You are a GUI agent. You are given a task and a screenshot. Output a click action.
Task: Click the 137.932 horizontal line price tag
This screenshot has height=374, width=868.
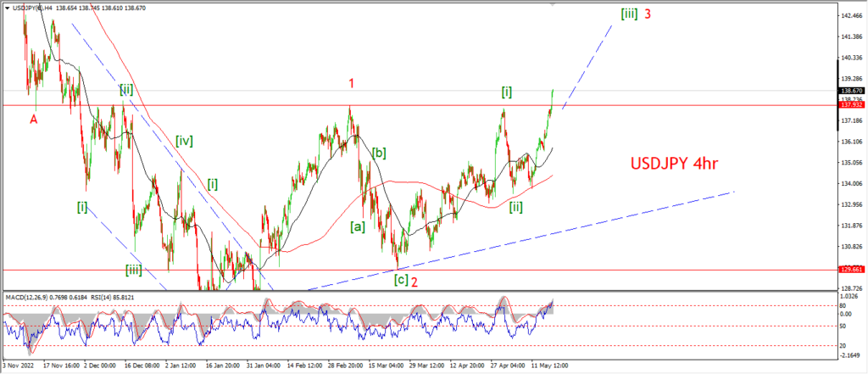850,105
